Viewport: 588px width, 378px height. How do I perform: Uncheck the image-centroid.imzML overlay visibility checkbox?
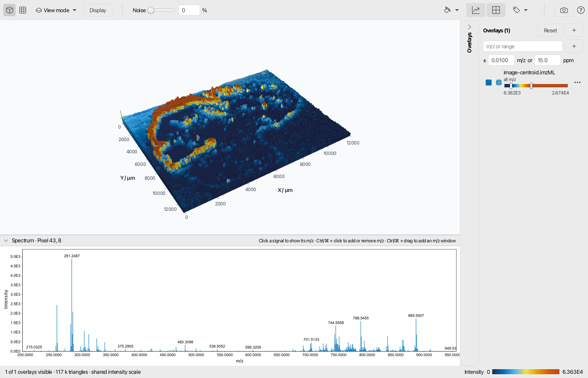point(499,82)
